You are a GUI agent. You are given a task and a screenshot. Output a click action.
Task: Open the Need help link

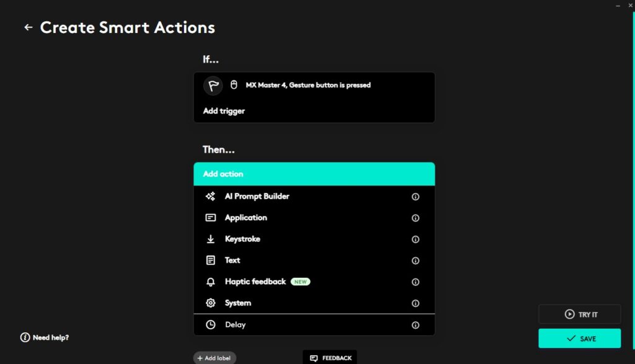tap(45, 338)
